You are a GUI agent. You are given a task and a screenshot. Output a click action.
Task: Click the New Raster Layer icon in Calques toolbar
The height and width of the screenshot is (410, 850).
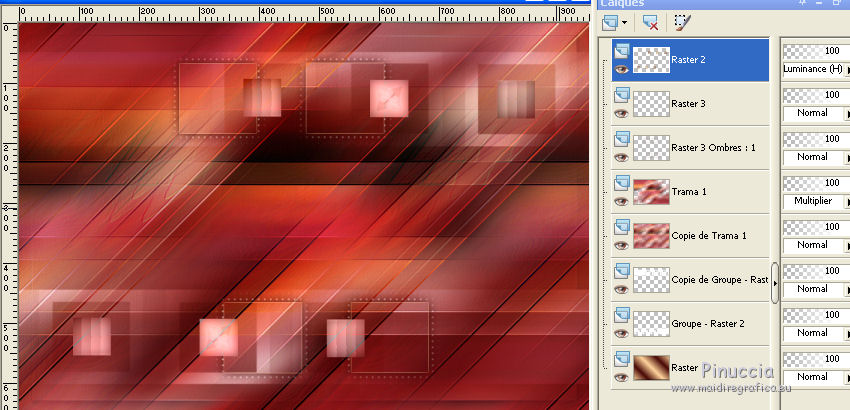pyautogui.click(x=610, y=22)
